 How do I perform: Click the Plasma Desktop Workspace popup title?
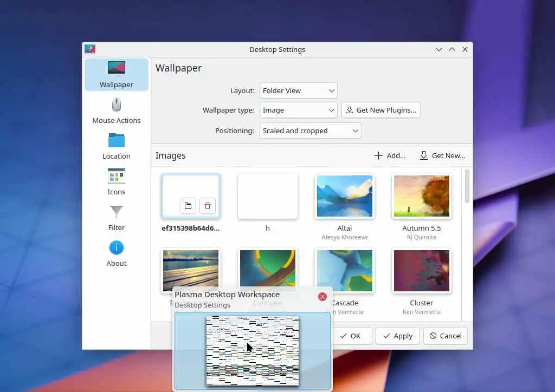pyautogui.click(x=227, y=295)
